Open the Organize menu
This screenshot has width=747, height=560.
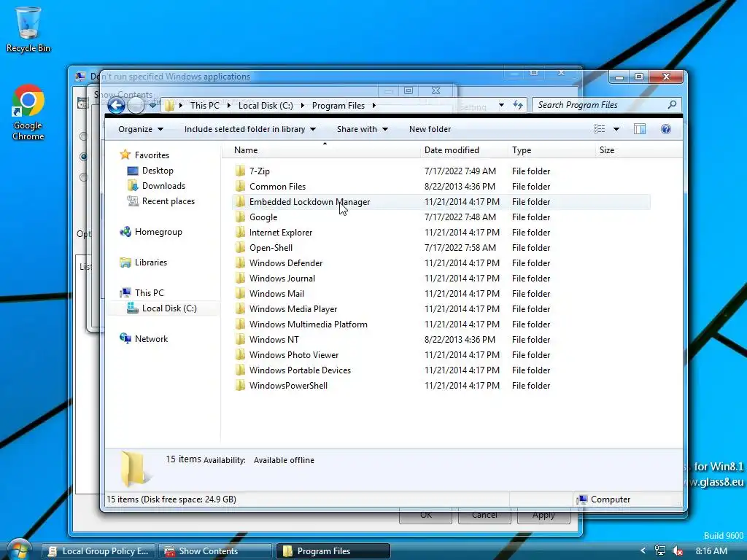coord(141,129)
